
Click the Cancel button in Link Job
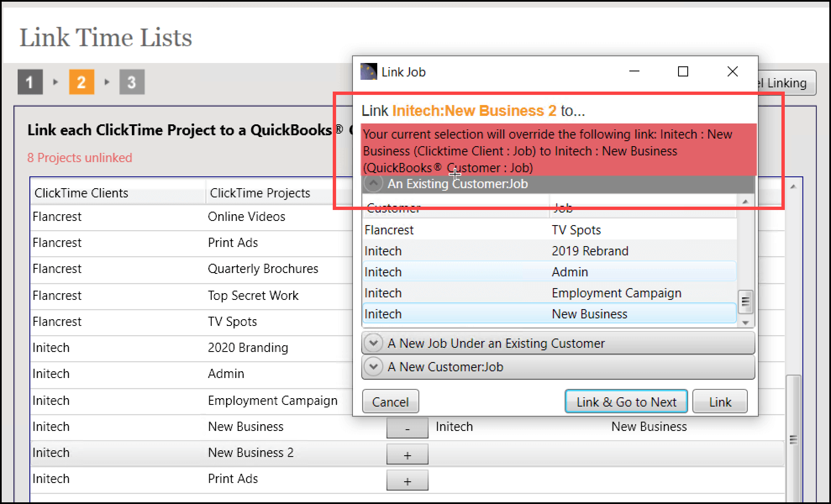(390, 402)
